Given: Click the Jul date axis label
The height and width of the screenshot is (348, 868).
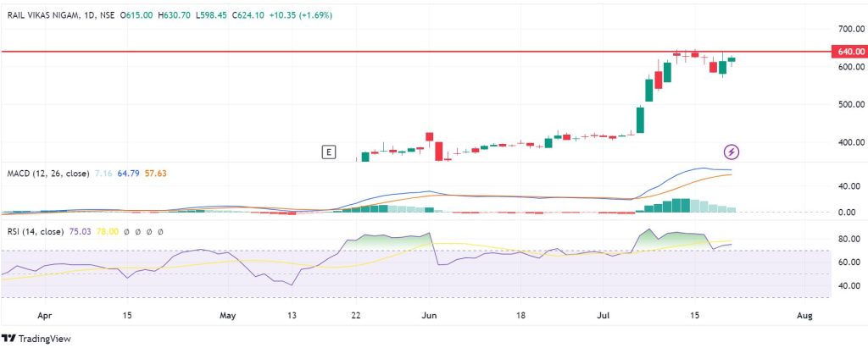Looking at the screenshot, I should click(603, 316).
